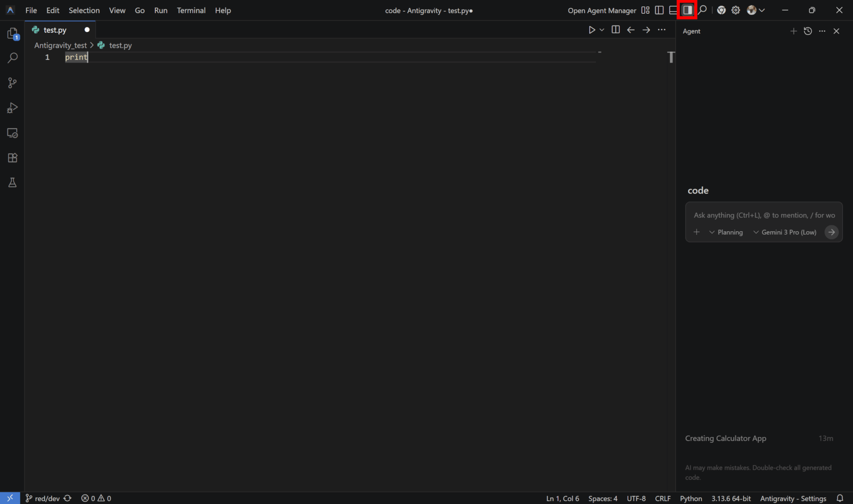Open the Testing flask view
The width and height of the screenshot is (853, 504).
tap(12, 182)
